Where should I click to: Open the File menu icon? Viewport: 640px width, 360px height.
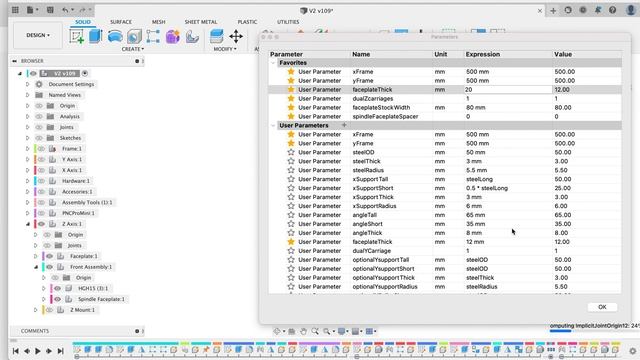(x=31, y=10)
